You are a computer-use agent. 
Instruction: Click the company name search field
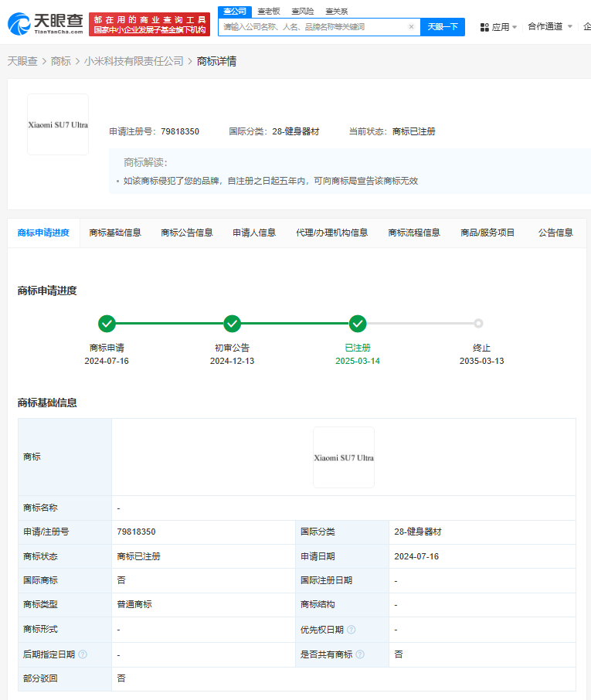coord(313,27)
